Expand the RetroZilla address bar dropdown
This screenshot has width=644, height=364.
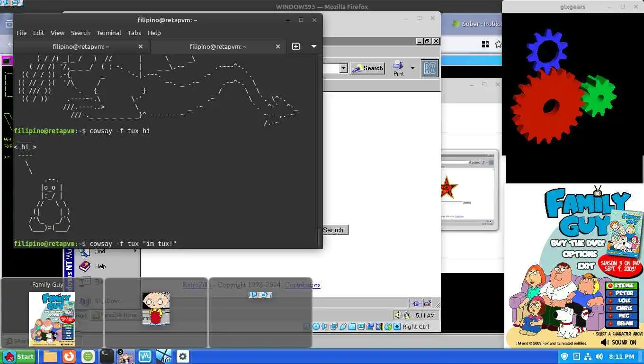[344, 68]
